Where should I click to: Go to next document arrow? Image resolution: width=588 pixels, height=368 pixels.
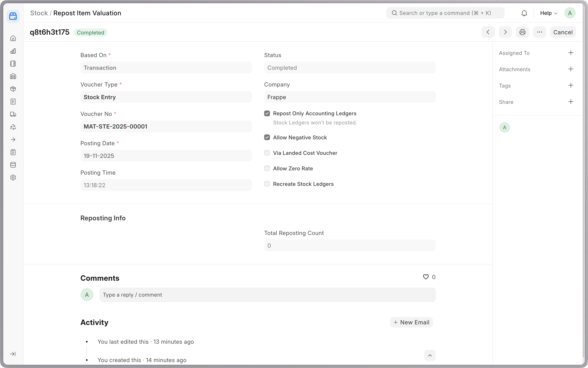[505, 32]
